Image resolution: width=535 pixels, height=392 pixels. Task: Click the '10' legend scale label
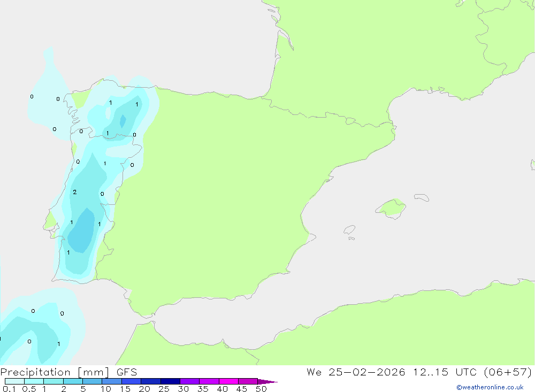106,389
